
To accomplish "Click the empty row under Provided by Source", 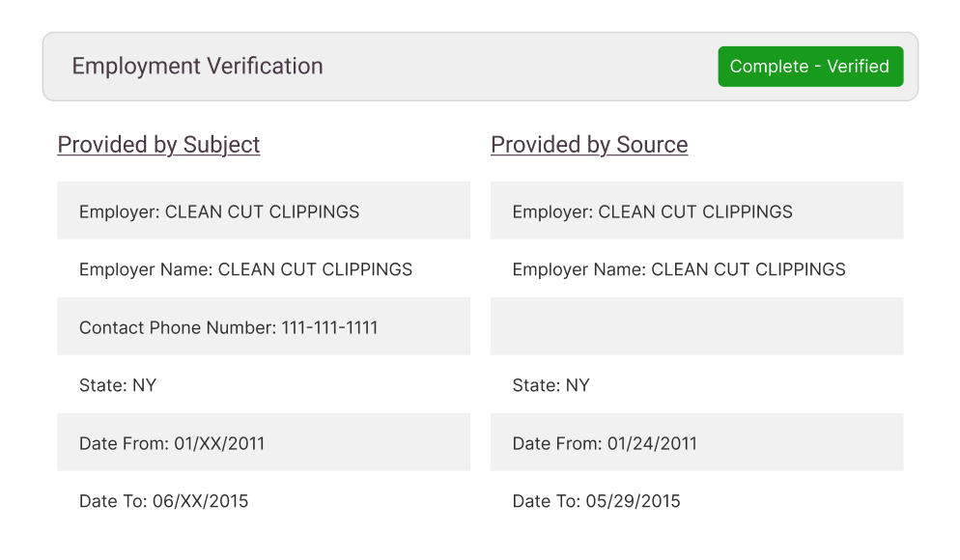I will 696,327.
